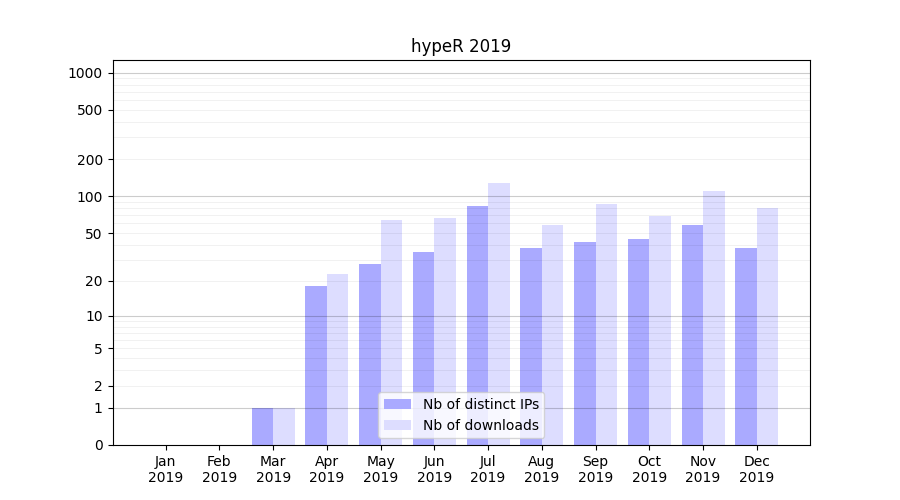This screenshot has width=900, height=500.
Task: Click the 'Feb 2019' x-axis label
Action: tap(219, 469)
